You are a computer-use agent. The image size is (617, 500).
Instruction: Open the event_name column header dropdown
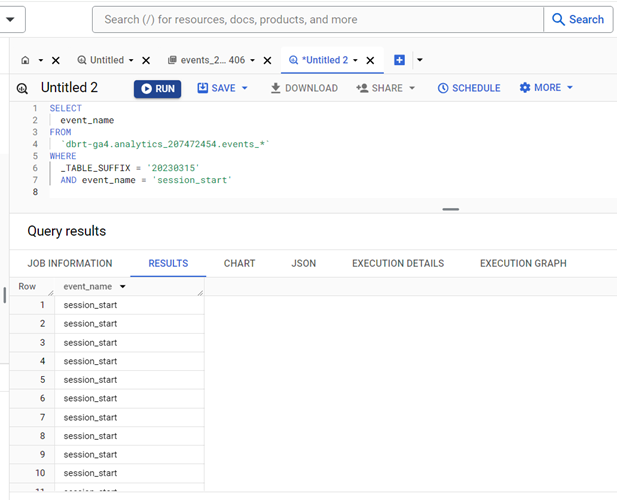coord(123,286)
